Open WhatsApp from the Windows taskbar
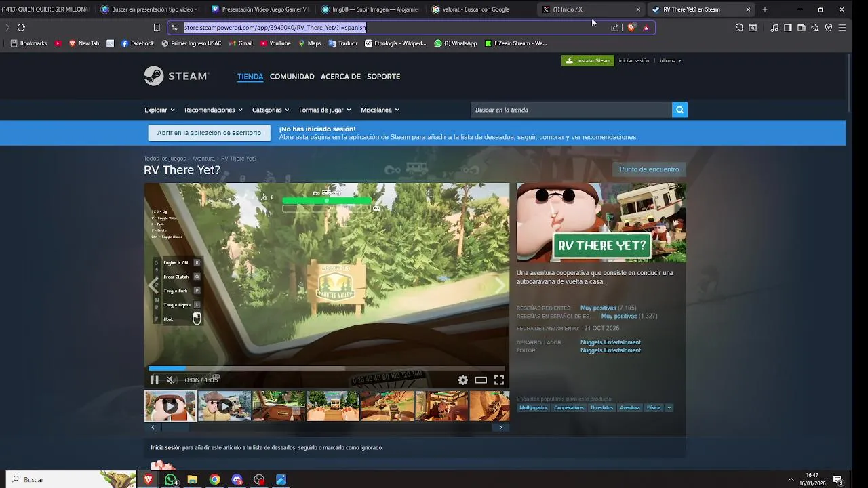This screenshot has height=488, width=868. [x=170, y=479]
